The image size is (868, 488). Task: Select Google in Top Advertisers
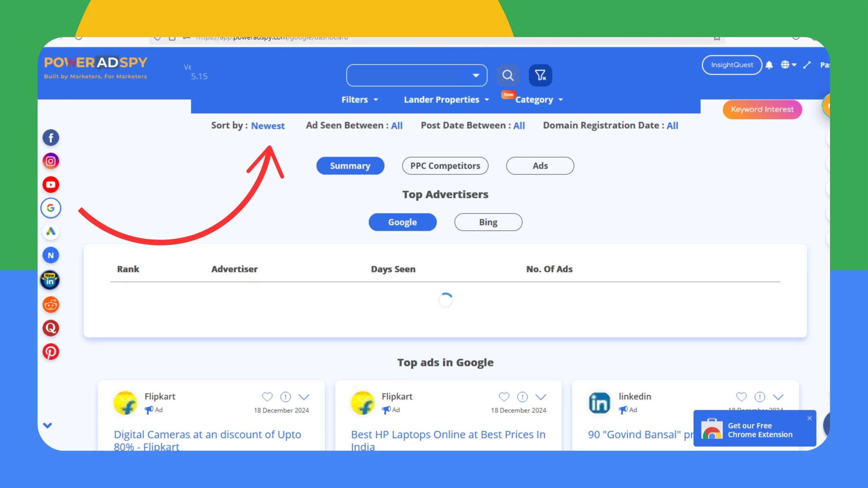(x=402, y=222)
